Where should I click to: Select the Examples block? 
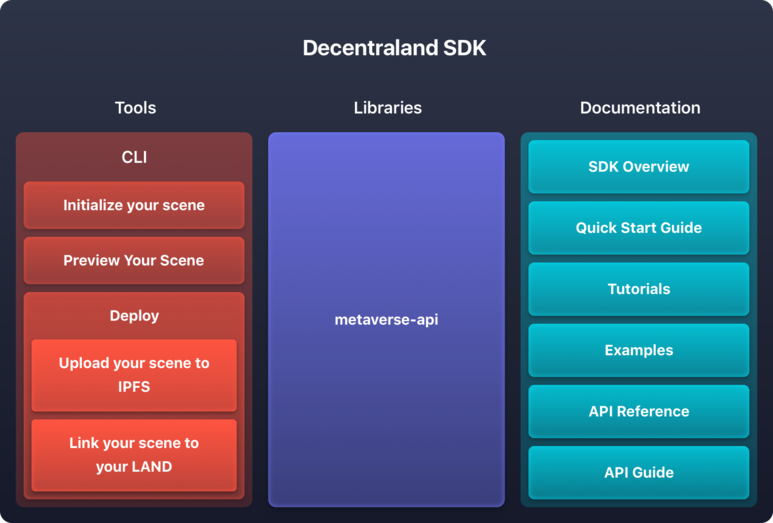[639, 350]
